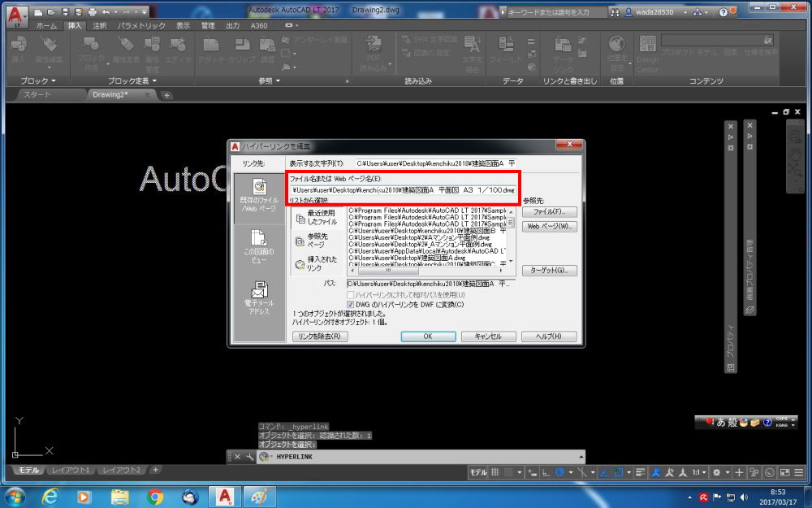Click the キャンセル button
This screenshot has height=508, width=812.
point(488,336)
